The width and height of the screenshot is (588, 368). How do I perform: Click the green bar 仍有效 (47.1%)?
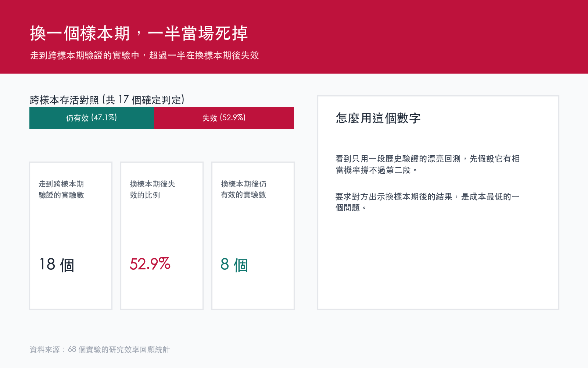[x=92, y=118]
